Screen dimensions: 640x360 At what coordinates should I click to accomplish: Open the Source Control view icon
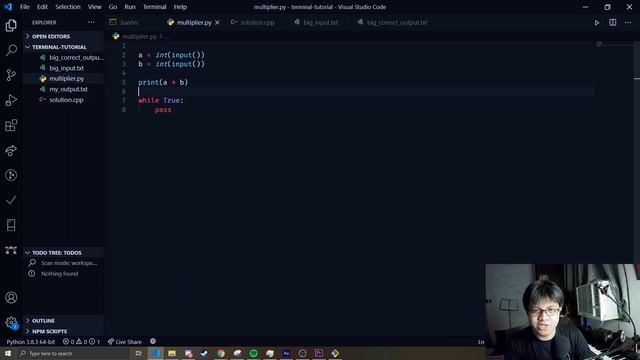click(x=11, y=75)
